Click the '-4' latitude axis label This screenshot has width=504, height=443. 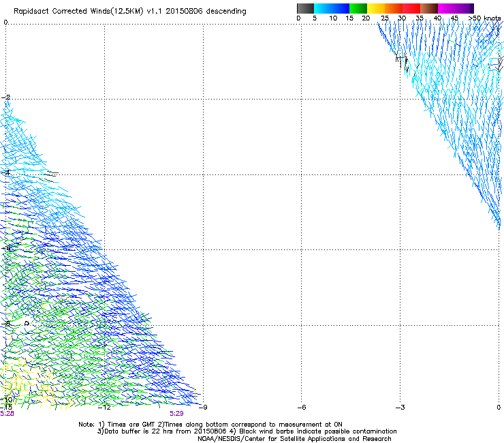[5, 172]
